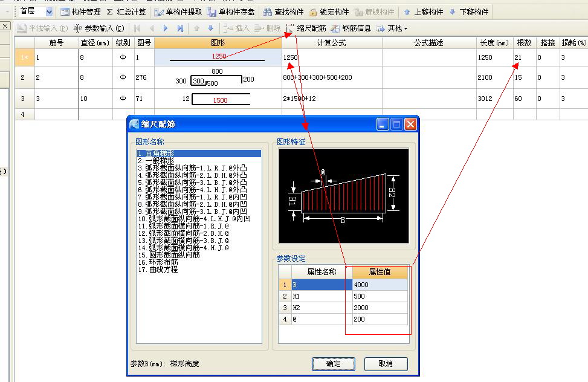Select row 3 header in table
The height and width of the screenshot is (382, 588).
pyautogui.click(x=24, y=99)
